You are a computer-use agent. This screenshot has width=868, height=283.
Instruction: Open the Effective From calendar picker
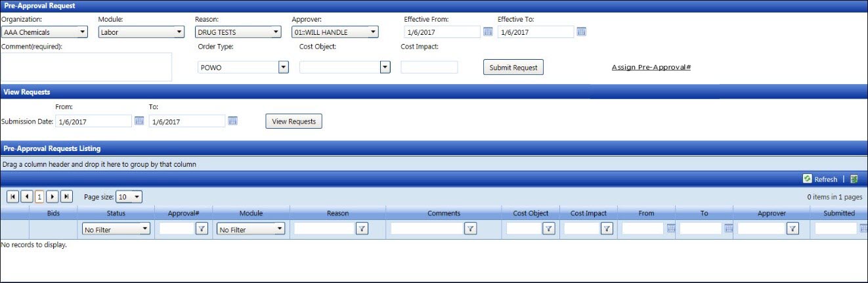coord(488,32)
